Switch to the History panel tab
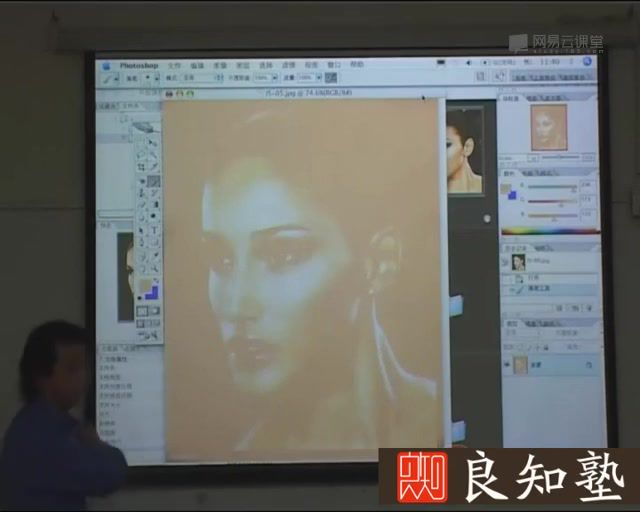This screenshot has height=512, width=640. click(516, 248)
